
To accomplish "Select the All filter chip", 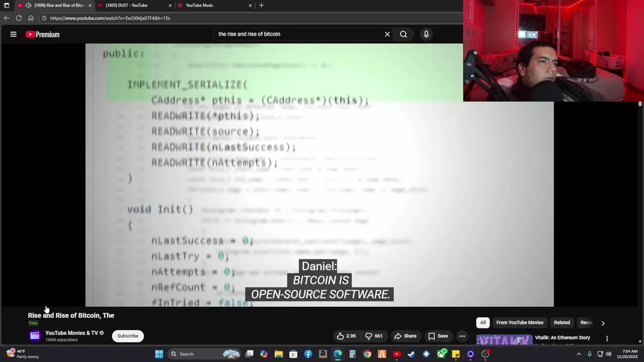I will coord(483,323).
